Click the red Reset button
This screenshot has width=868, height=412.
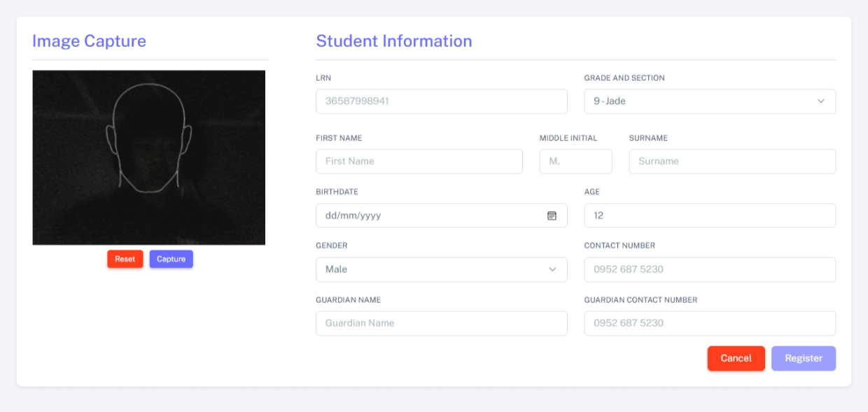pos(125,259)
